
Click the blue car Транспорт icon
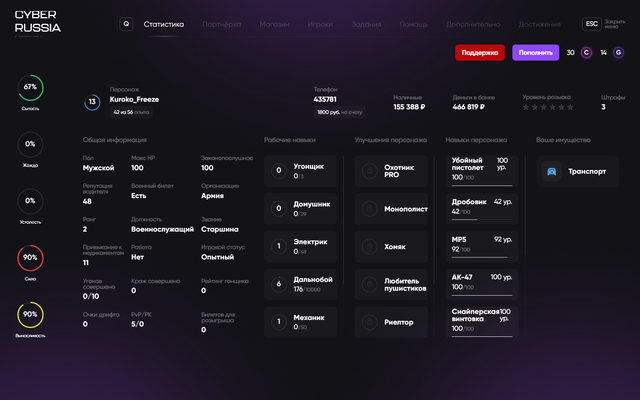551,171
